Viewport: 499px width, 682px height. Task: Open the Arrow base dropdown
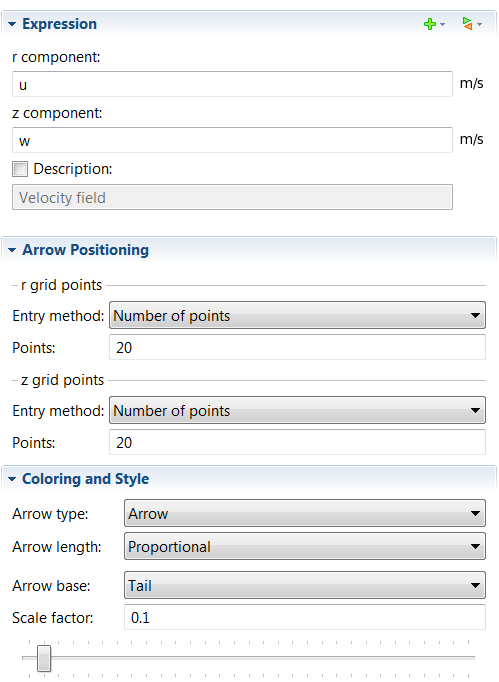click(x=305, y=585)
